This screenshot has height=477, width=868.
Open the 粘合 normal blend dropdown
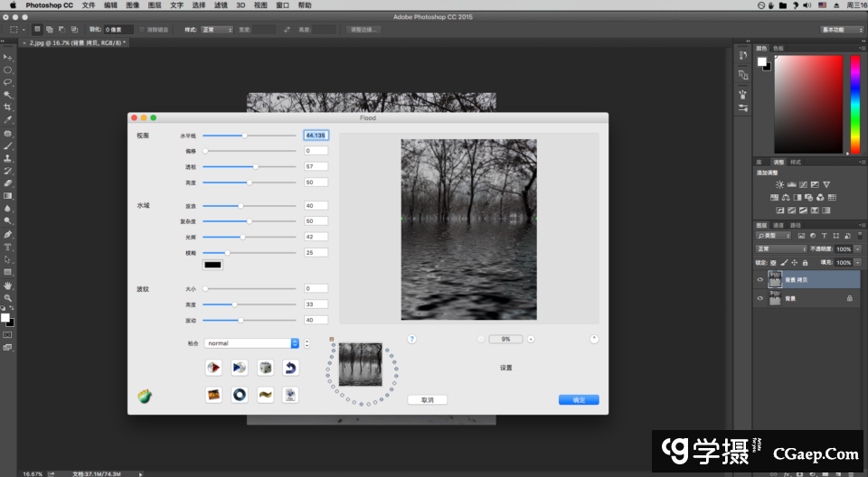252,343
